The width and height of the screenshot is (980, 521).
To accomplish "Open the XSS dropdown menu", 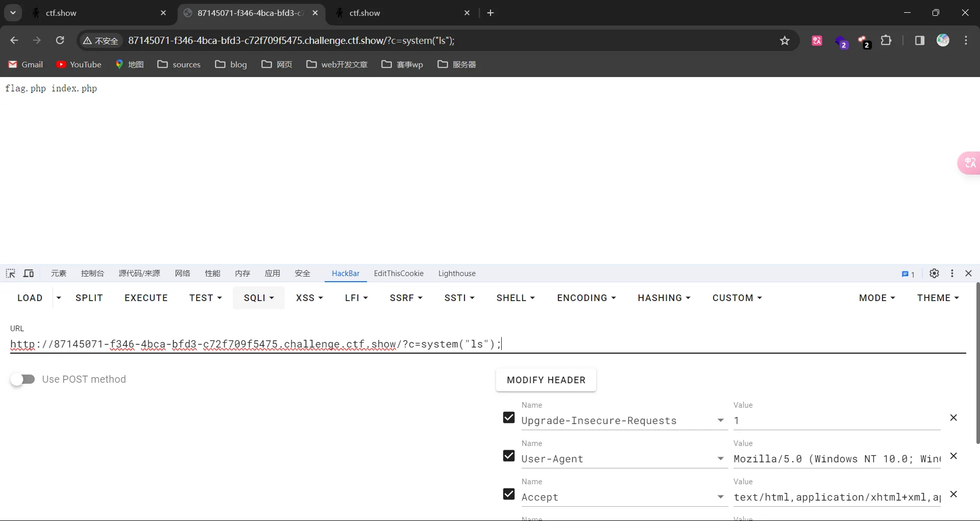I will tap(309, 298).
